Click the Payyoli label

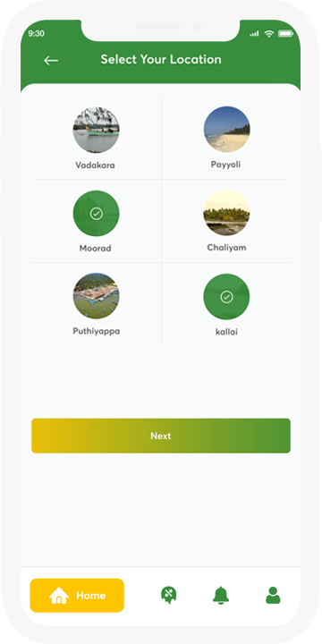click(x=226, y=165)
